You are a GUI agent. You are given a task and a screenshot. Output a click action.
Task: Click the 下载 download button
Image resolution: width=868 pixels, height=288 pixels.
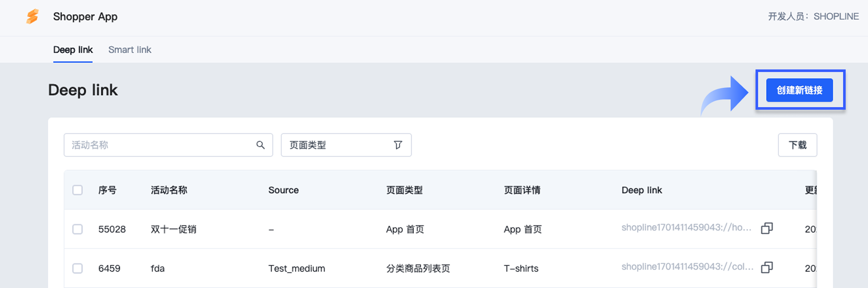[797, 145]
